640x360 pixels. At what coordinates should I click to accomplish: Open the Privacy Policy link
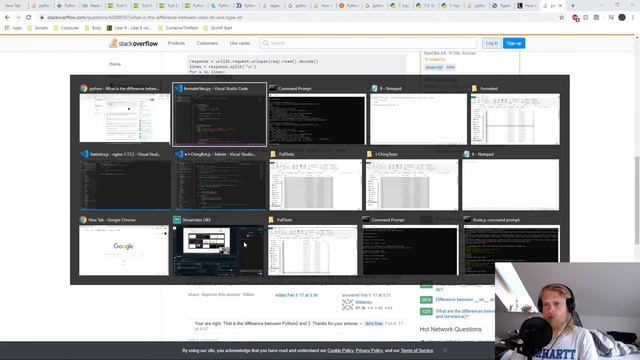369,351
